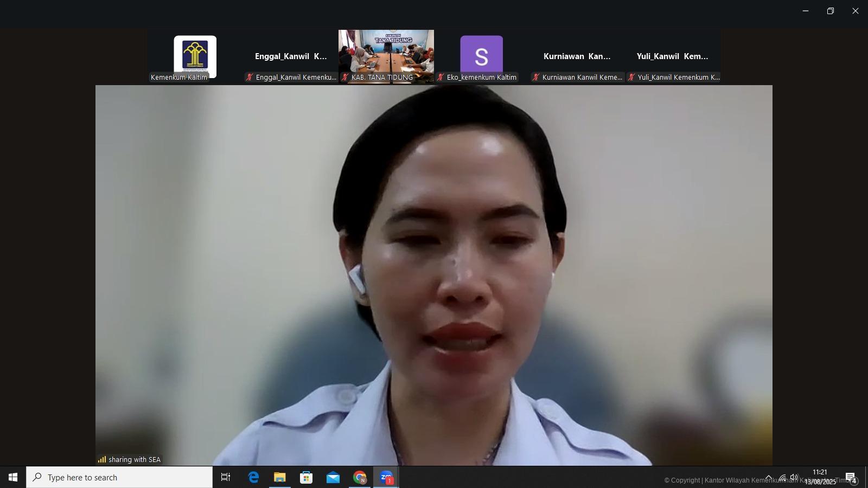This screenshot has width=868, height=488.
Task: Click muted mic icon beside KAB. TANA TIDUNG label
Action: coord(345,77)
